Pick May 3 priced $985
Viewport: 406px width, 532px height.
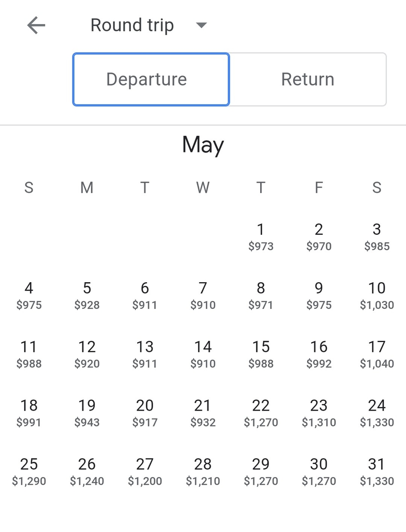click(377, 237)
